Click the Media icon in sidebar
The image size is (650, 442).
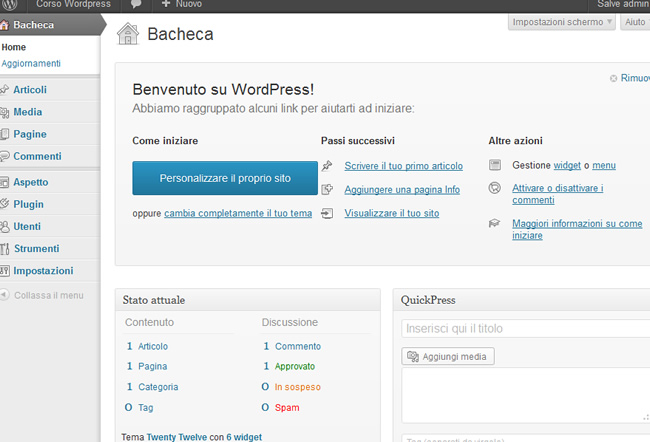(x=6, y=112)
